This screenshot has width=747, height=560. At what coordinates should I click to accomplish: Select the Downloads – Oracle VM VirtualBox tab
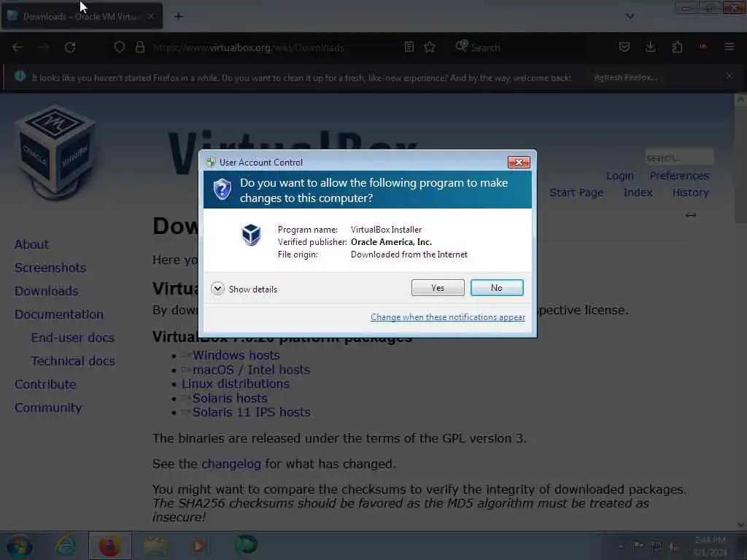(81, 17)
